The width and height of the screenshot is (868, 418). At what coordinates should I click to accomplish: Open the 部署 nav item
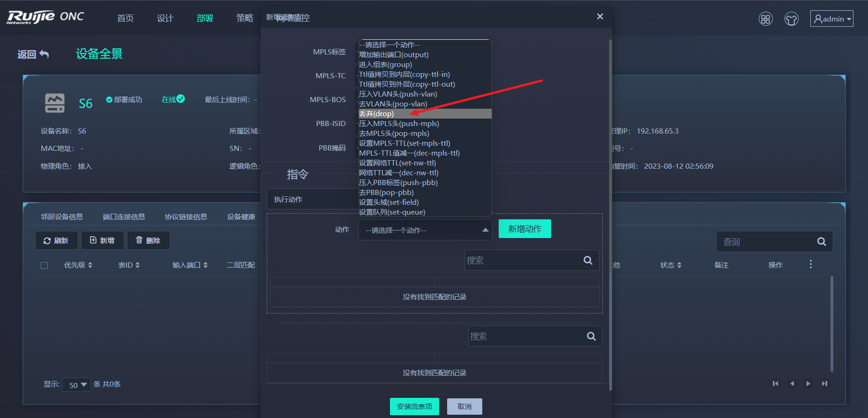[x=205, y=18]
